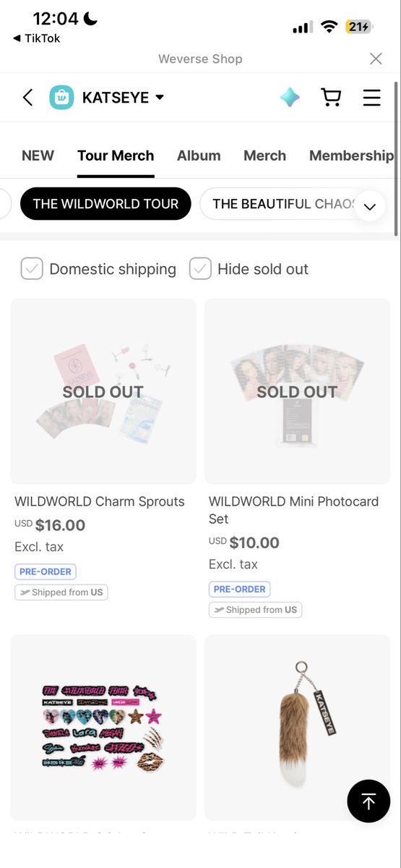Enable the Domestic shipping checkbox

(x=32, y=269)
